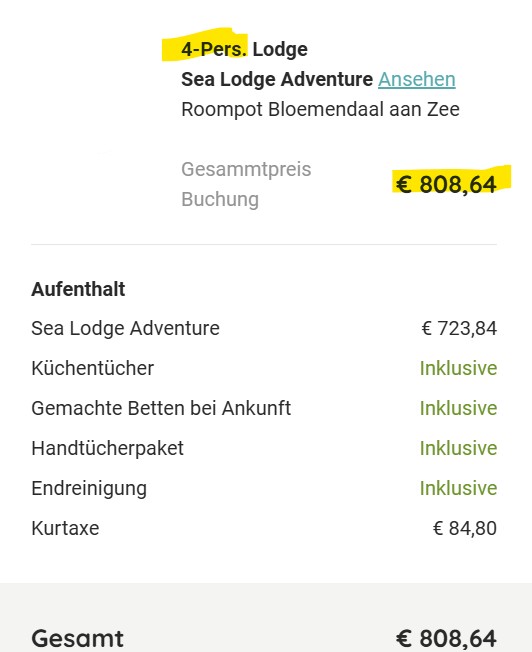Click the highlighted € 808,64 total price
Screen dimensions: 532x652
(446, 184)
